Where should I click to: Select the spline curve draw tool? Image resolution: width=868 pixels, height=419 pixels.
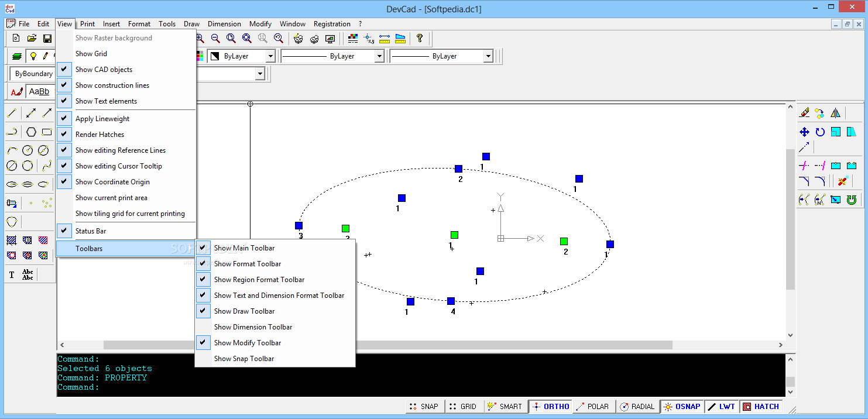tap(47, 166)
